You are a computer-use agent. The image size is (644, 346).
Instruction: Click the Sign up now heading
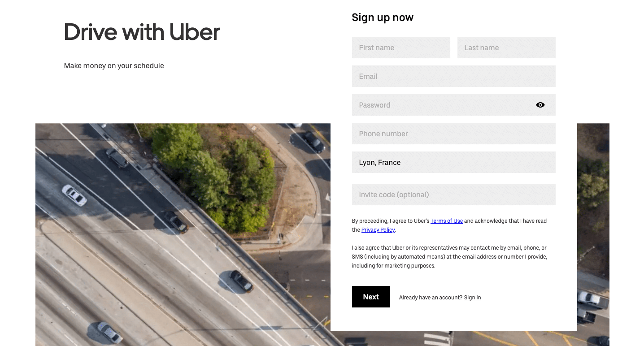pyautogui.click(x=383, y=17)
